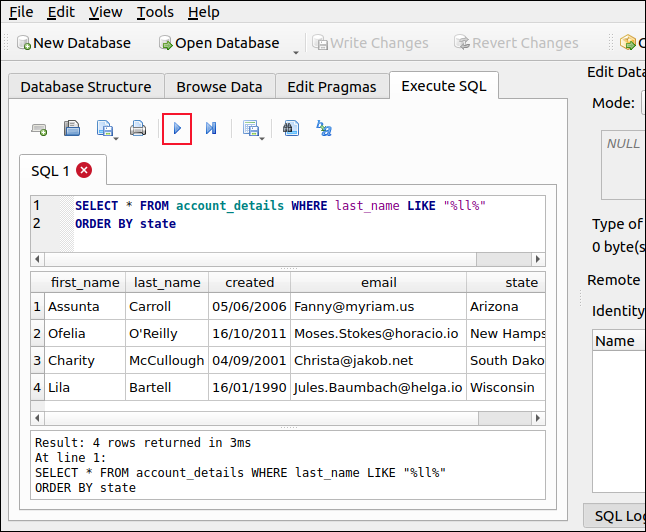
Task: Click the Execute current line icon
Action: click(211, 128)
